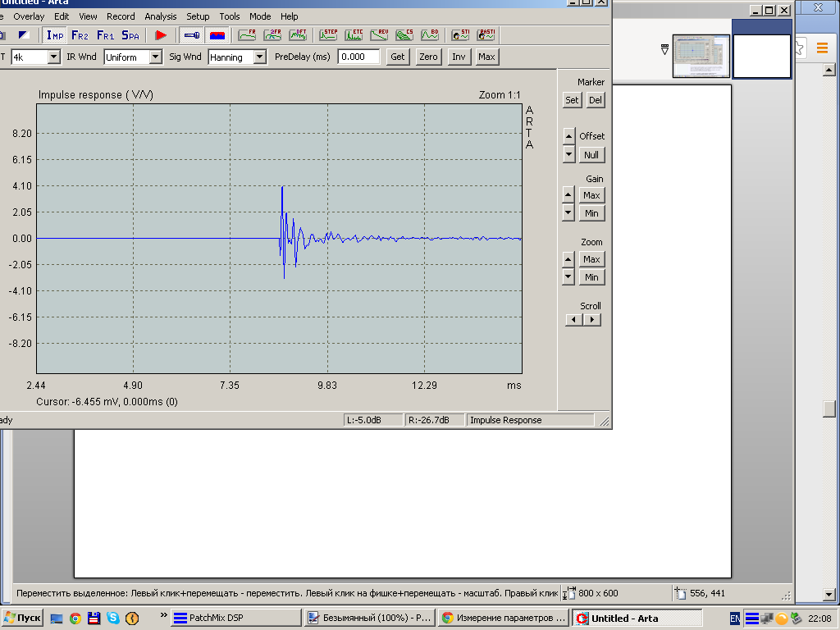Click the REV reverberation toolbar icon
The width and height of the screenshot is (840, 630).
(379, 35)
